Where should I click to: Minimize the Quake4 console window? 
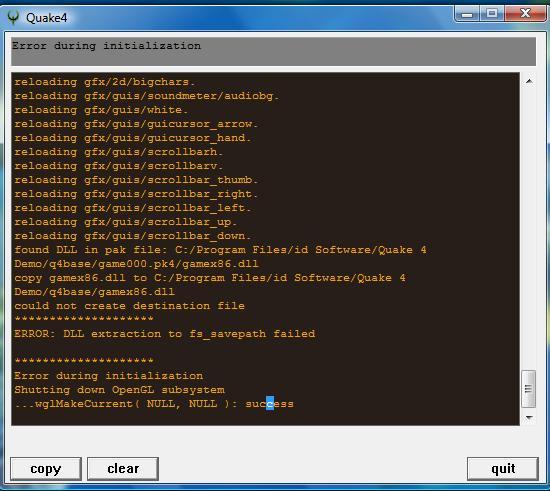467,14
